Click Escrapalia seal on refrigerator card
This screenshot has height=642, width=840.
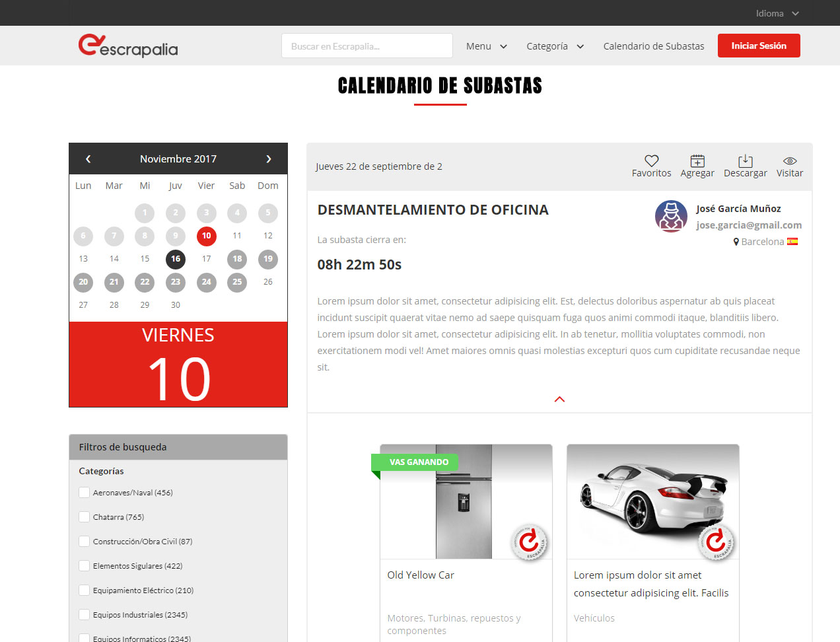pyautogui.click(x=529, y=542)
